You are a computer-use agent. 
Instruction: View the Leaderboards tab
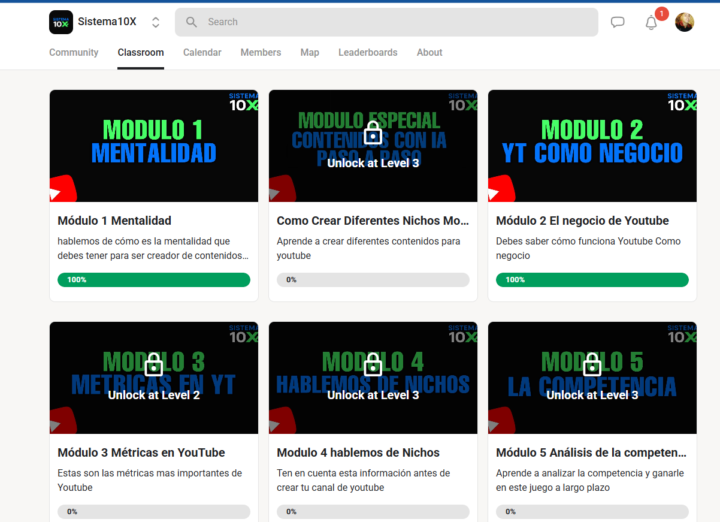tap(368, 52)
